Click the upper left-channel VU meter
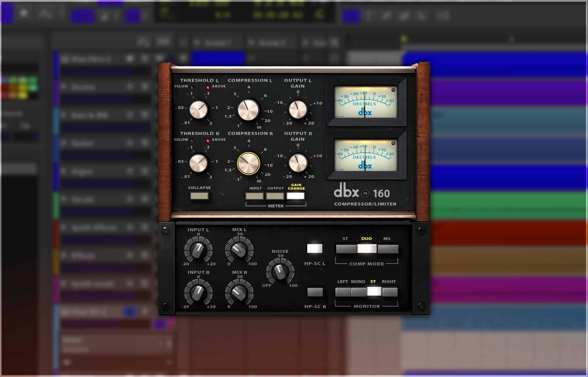Viewport: 588px width, 377px height. point(366,102)
